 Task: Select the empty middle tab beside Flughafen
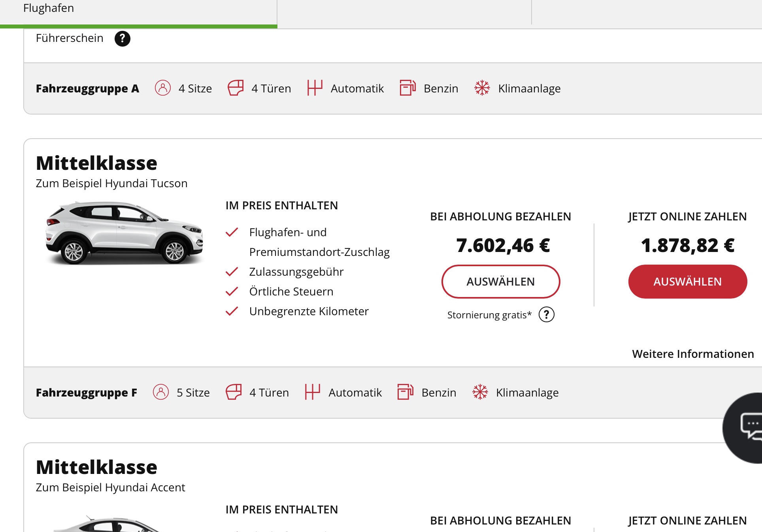click(x=404, y=13)
